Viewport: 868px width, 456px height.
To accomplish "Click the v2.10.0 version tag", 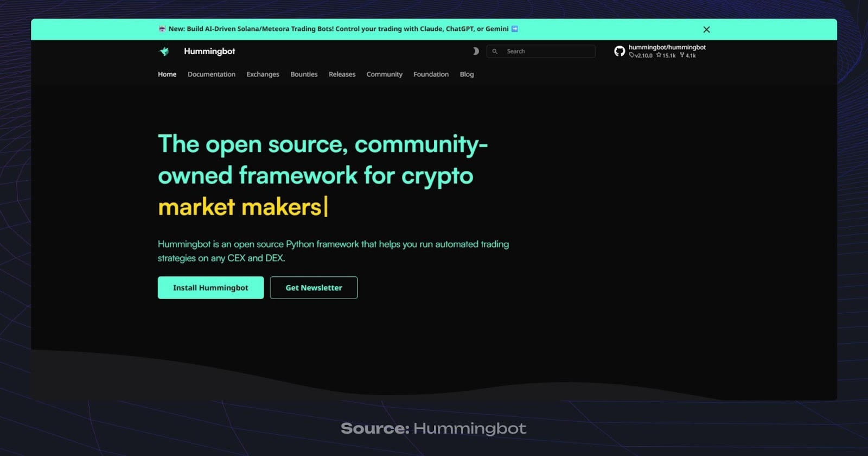I will [641, 55].
